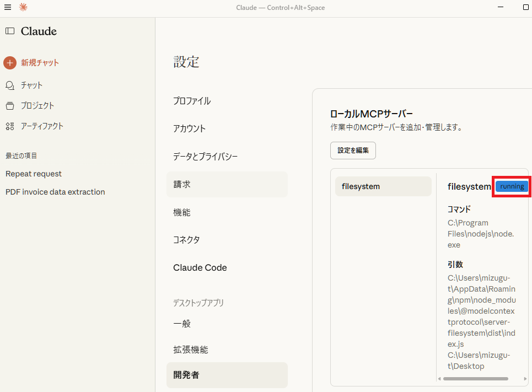Open the hamburger menu in title bar
The width and height of the screenshot is (532, 392).
[x=8, y=7]
